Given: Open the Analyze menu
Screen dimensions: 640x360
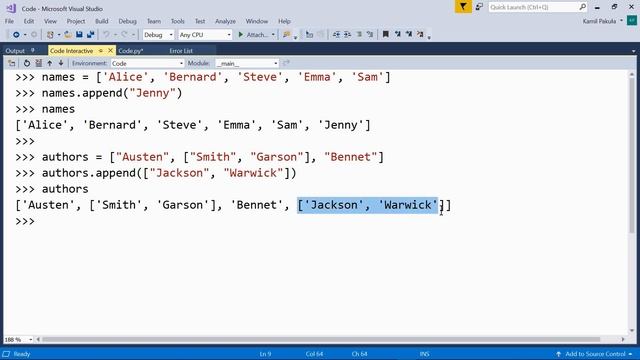Looking at the screenshot, I should (x=225, y=21).
